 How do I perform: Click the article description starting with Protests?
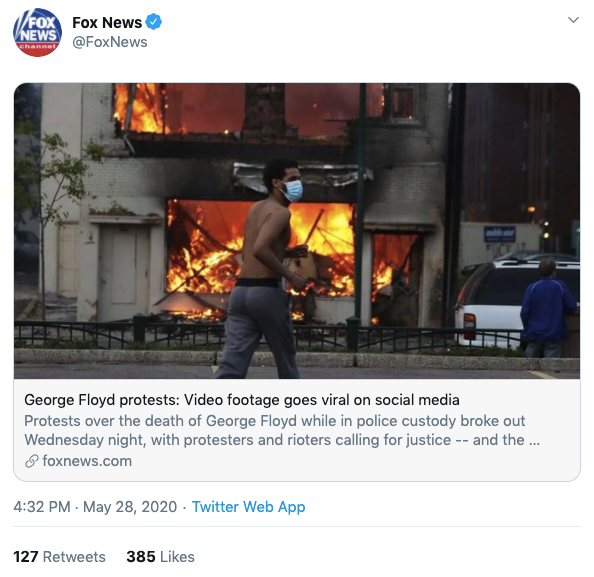pyautogui.click(x=282, y=430)
